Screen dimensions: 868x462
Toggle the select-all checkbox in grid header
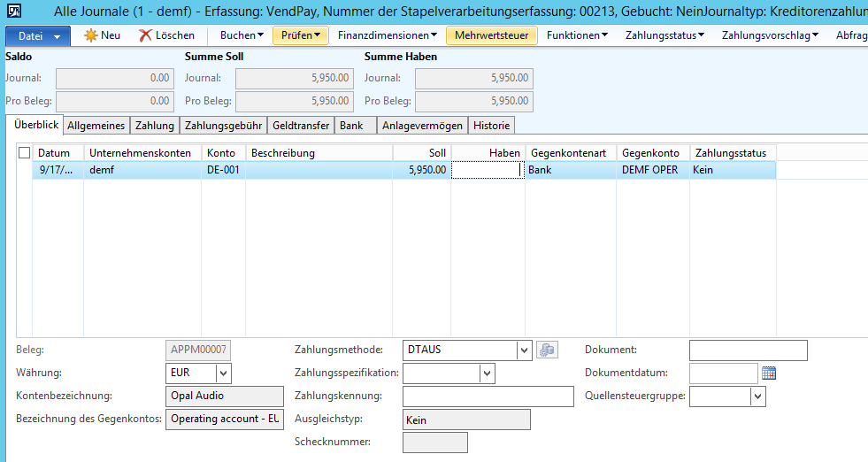pyautogui.click(x=24, y=153)
